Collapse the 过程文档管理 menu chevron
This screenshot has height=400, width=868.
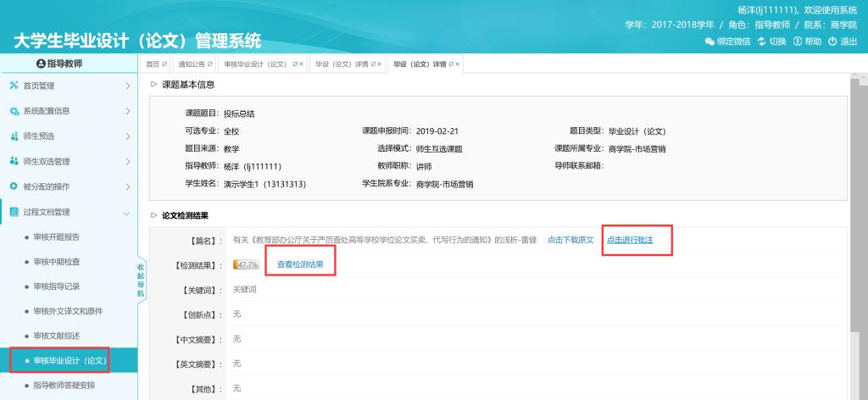point(127,211)
